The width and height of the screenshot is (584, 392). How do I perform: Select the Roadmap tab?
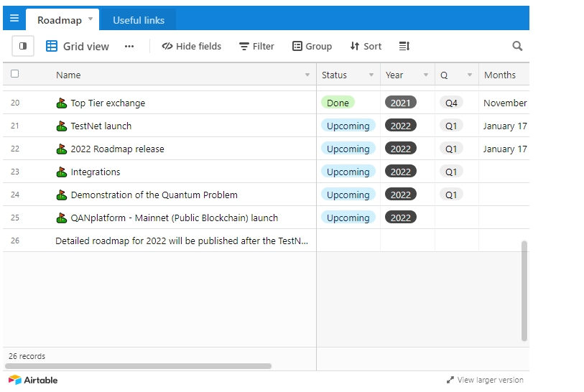[60, 20]
